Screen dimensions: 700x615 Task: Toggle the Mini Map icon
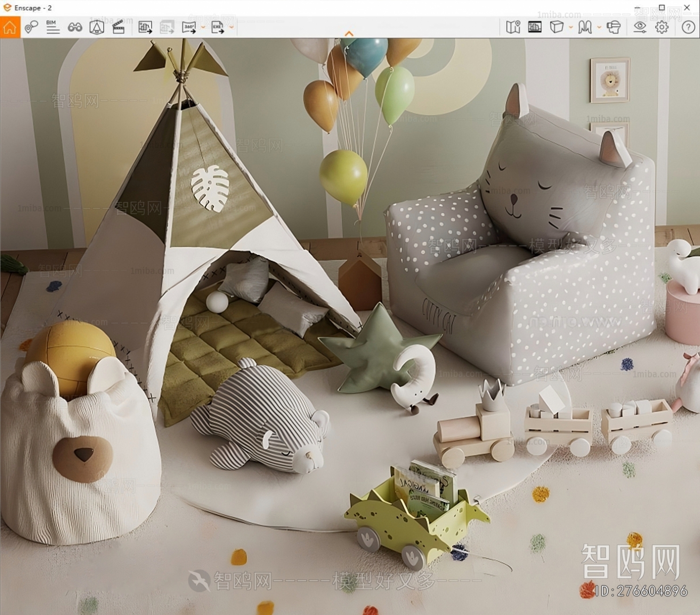coord(513,27)
